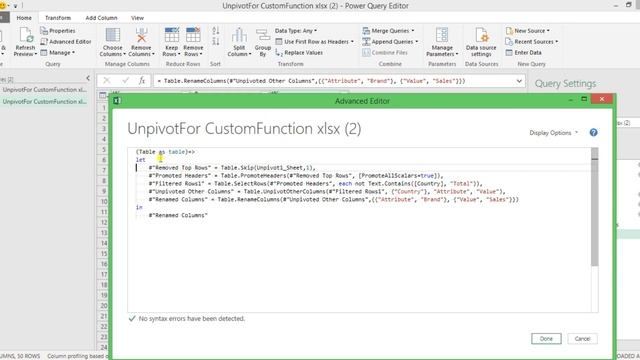Viewport: 640px width, 360px height.
Task: Click the Advanced Editor help icon
Action: point(593,132)
